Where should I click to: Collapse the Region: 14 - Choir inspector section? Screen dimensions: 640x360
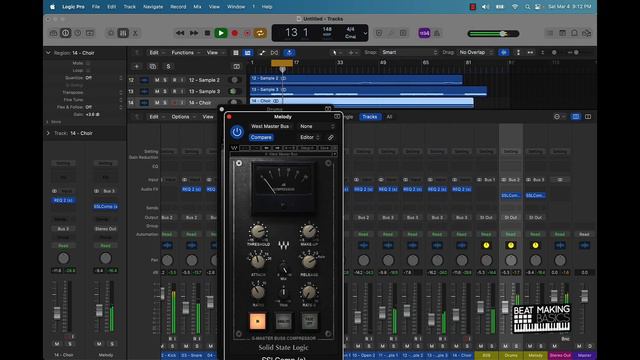[48, 53]
